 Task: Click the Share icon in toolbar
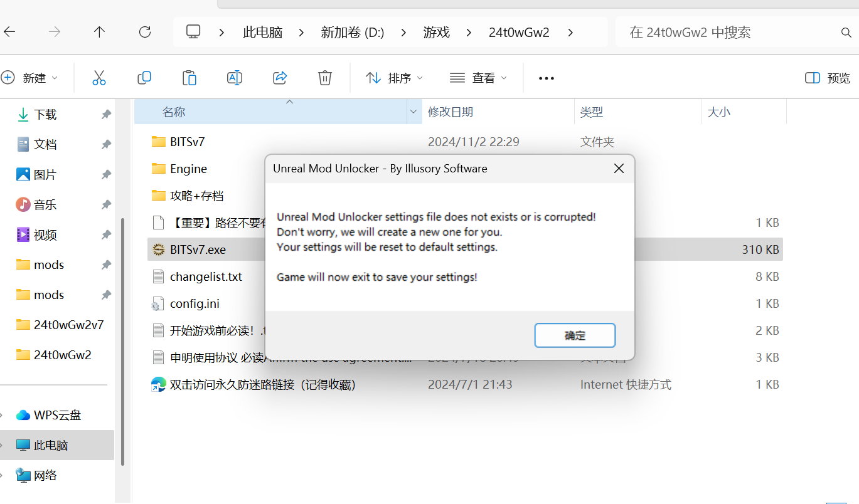[280, 78]
